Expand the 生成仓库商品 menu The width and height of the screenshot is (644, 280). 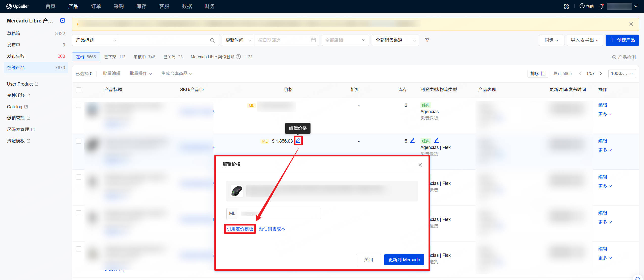pyautogui.click(x=177, y=73)
